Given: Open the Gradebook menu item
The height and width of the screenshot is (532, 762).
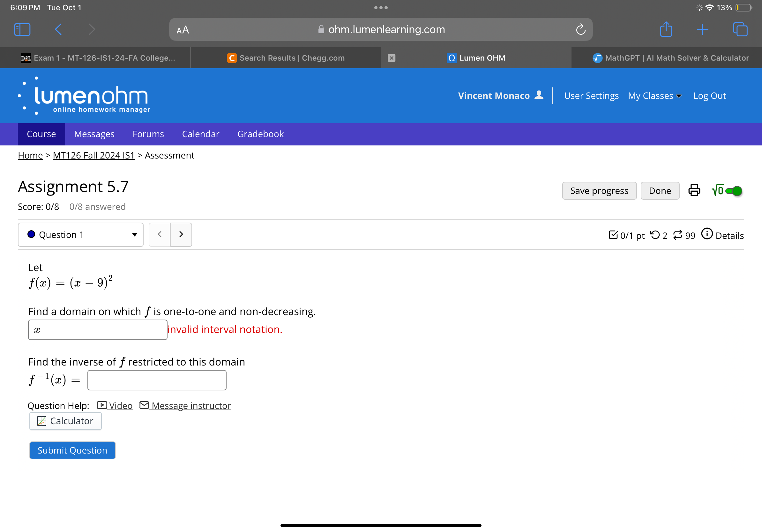Looking at the screenshot, I should [260, 134].
